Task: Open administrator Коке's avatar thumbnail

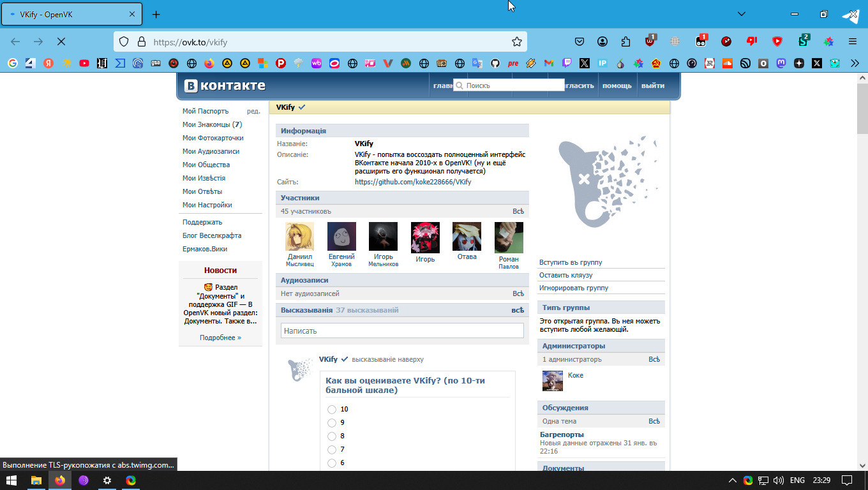Action: (553, 381)
